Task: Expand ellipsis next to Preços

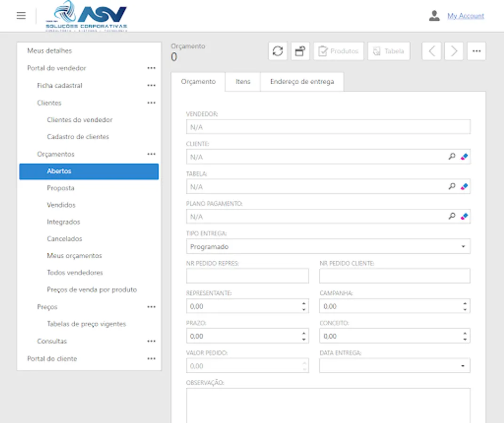Action: point(151,306)
